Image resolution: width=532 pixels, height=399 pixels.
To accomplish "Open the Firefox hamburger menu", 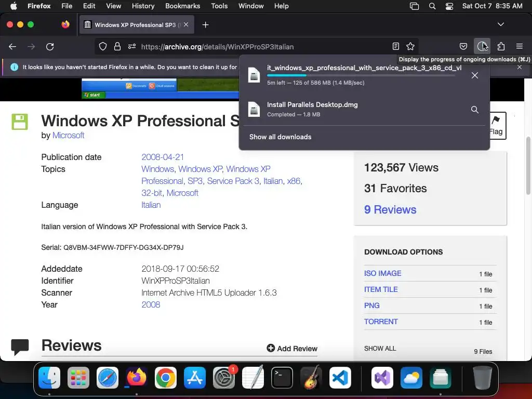I will click(520, 46).
